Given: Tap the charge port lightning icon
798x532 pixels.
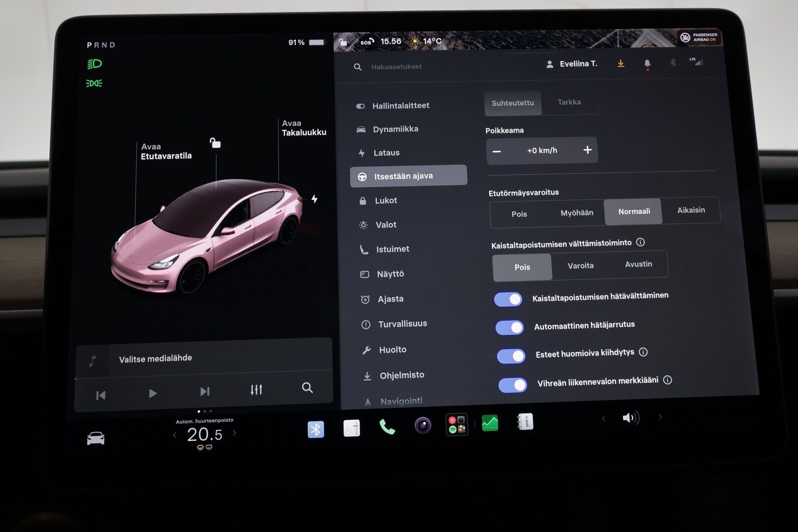Looking at the screenshot, I should coord(314,199).
